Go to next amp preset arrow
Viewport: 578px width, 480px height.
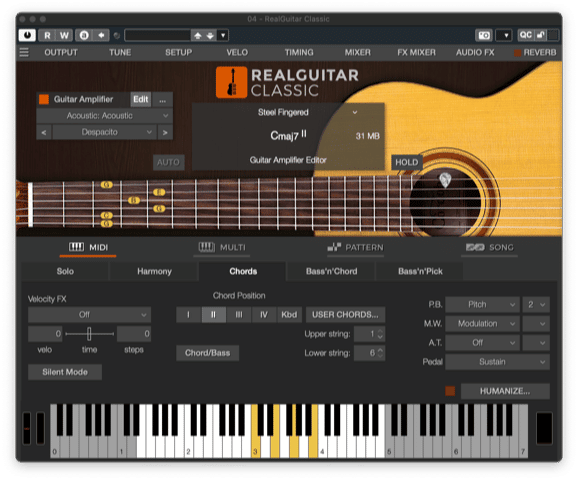pos(165,132)
